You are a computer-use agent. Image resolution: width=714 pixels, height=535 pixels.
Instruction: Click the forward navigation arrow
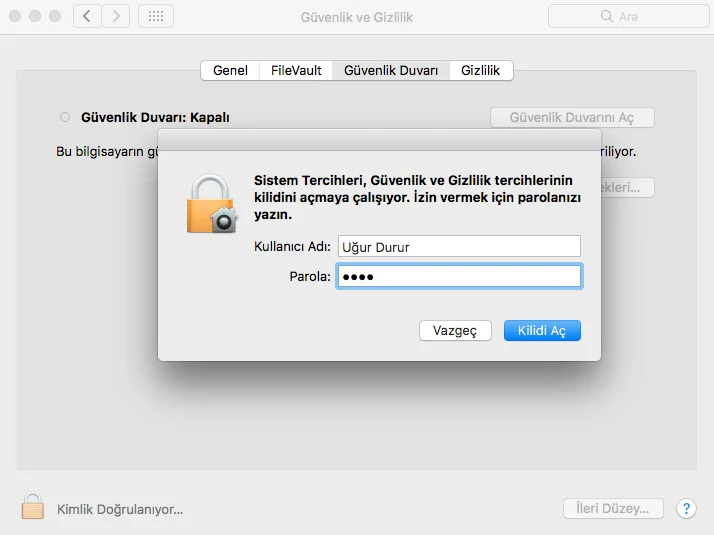coord(116,16)
